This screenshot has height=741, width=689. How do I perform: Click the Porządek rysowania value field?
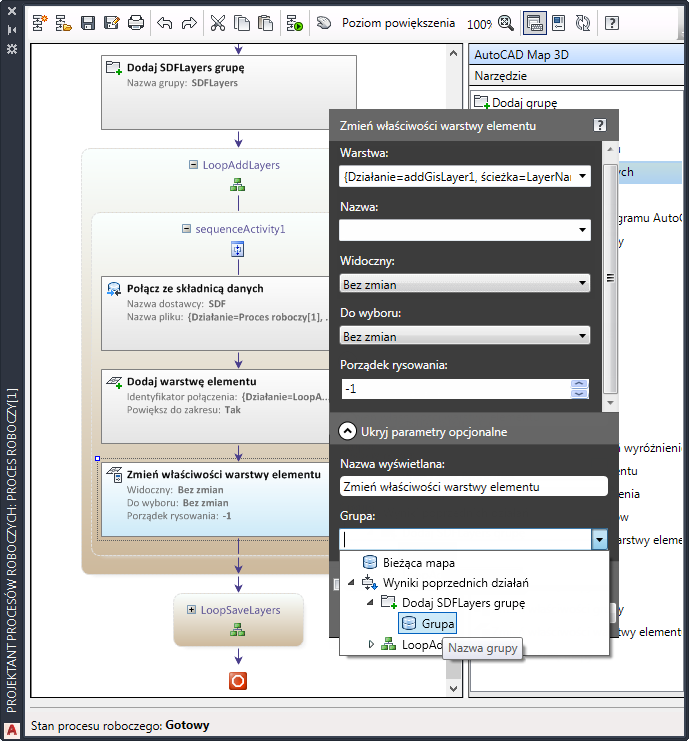click(456, 389)
